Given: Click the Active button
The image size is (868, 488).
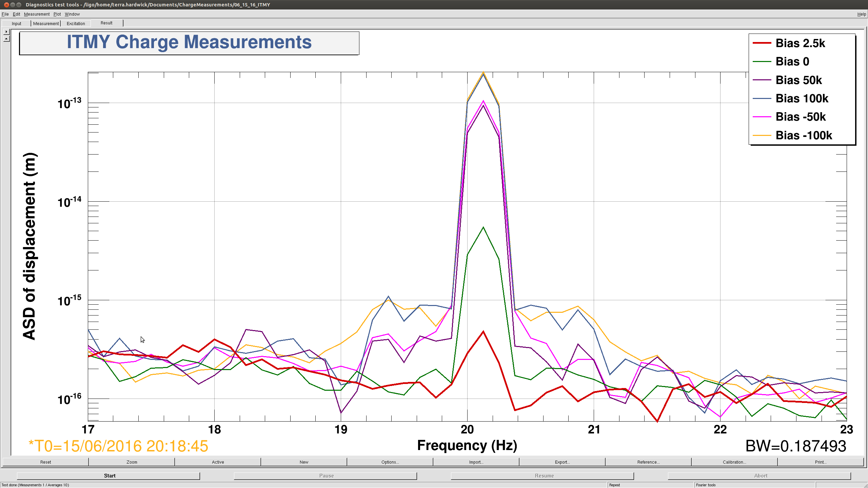Looking at the screenshot, I should [x=218, y=462].
